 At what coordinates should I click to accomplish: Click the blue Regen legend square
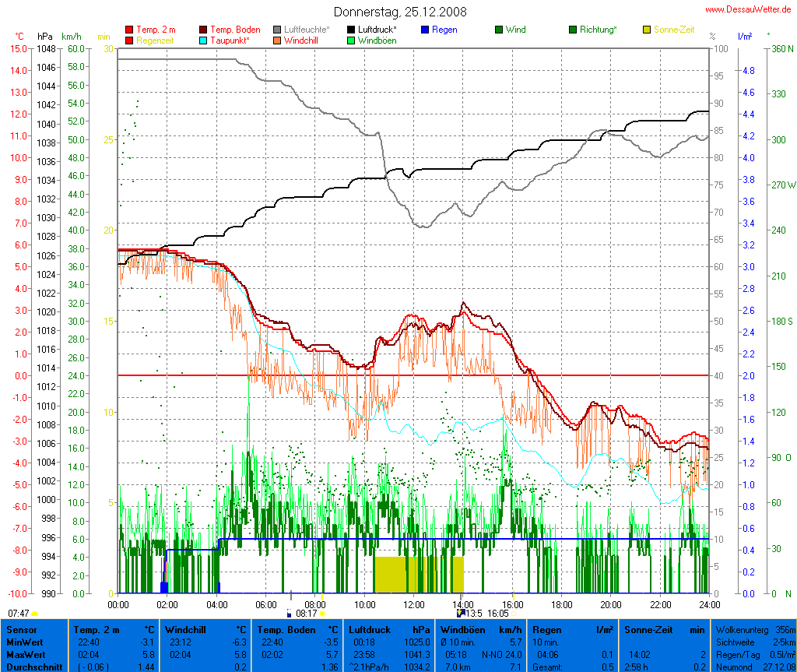(426, 30)
